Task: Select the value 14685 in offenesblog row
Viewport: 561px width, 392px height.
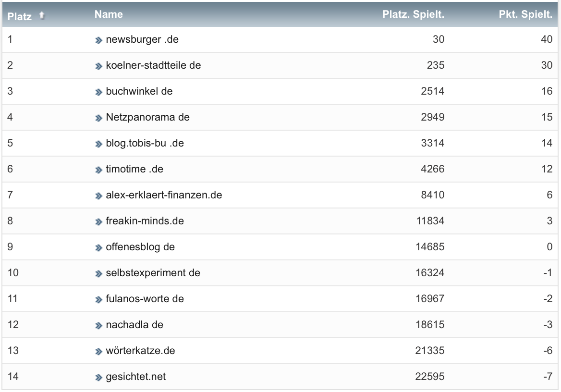Action: pos(430,247)
